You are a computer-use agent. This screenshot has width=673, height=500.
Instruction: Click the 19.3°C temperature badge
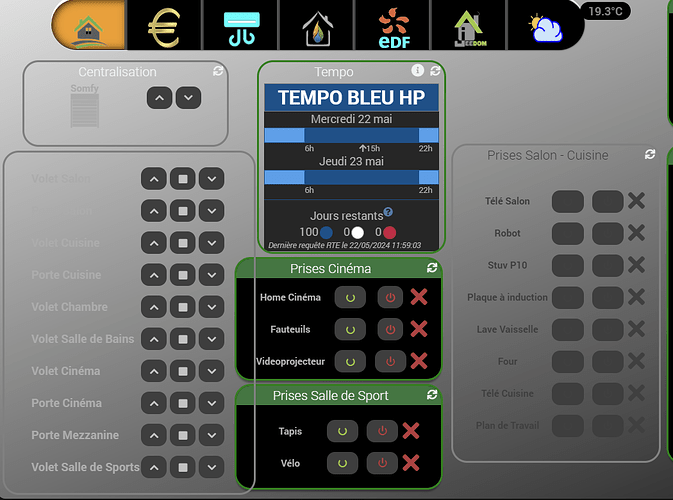[x=605, y=11]
